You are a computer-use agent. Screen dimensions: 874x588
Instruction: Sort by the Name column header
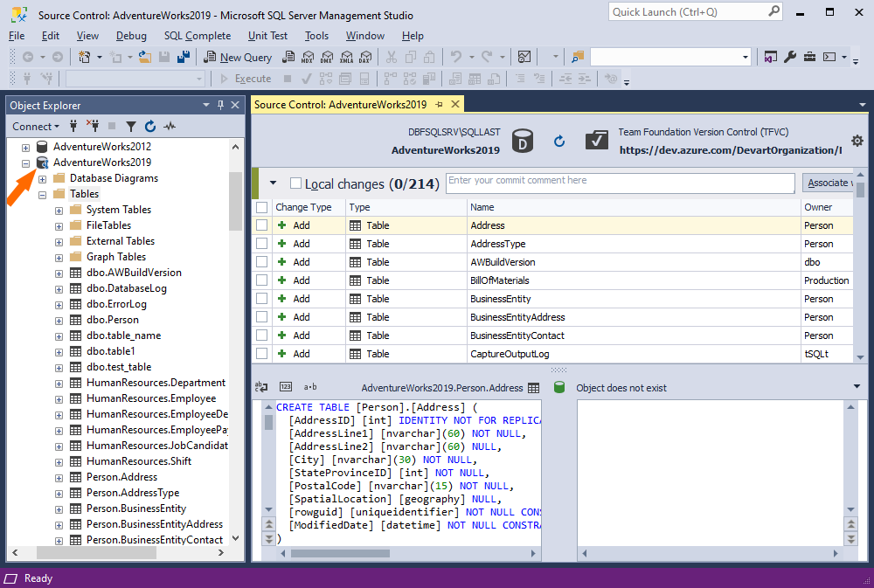click(x=633, y=207)
